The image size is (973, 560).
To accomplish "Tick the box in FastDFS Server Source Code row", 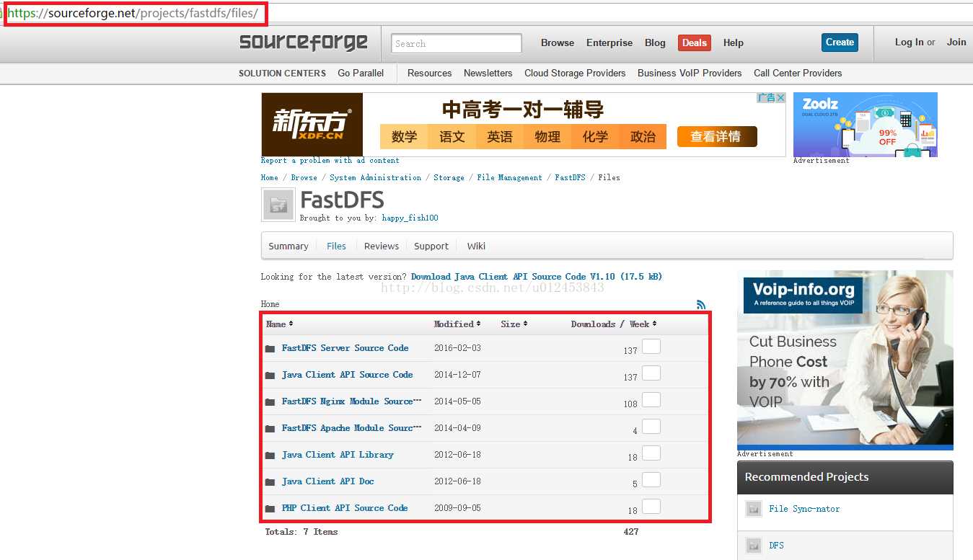I will [x=651, y=347].
